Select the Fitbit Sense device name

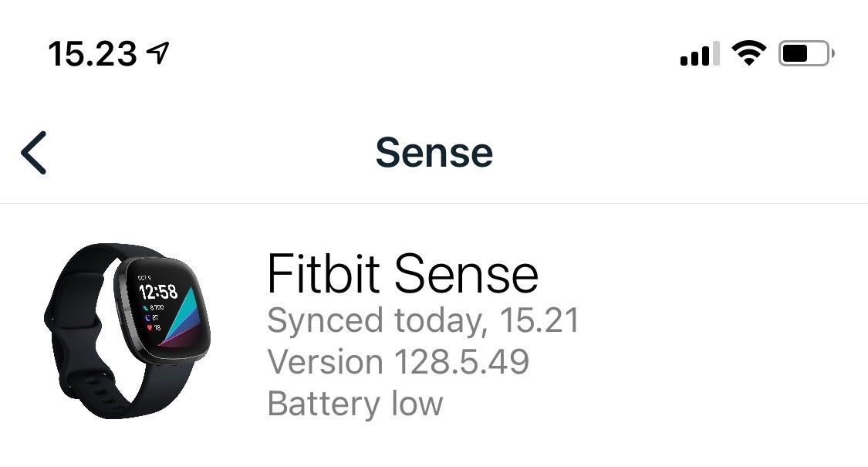click(402, 274)
